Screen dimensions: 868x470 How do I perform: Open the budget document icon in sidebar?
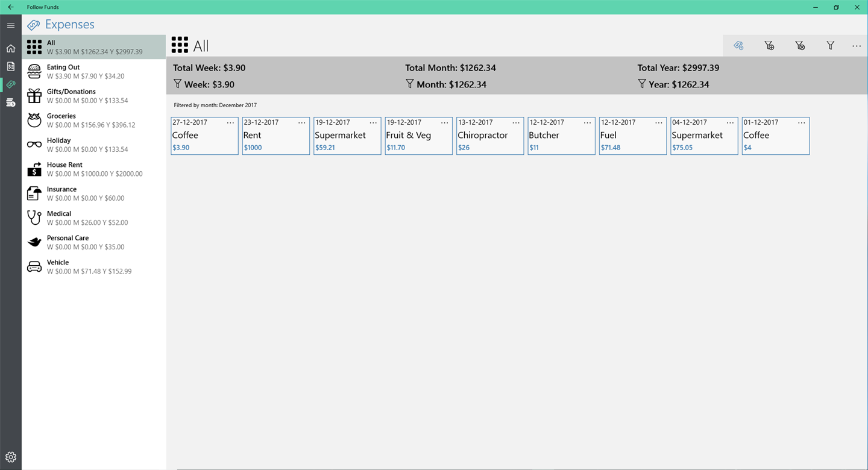(11, 66)
